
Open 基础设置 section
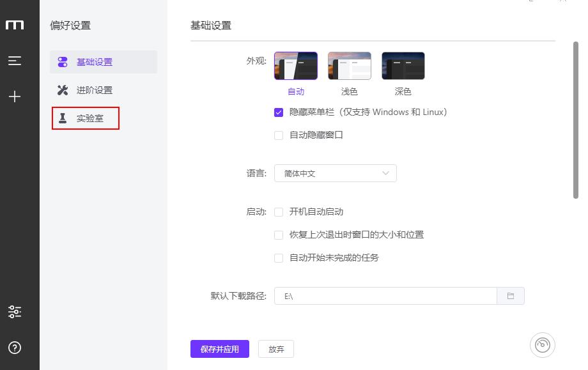pyautogui.click(x=104, y=62)
